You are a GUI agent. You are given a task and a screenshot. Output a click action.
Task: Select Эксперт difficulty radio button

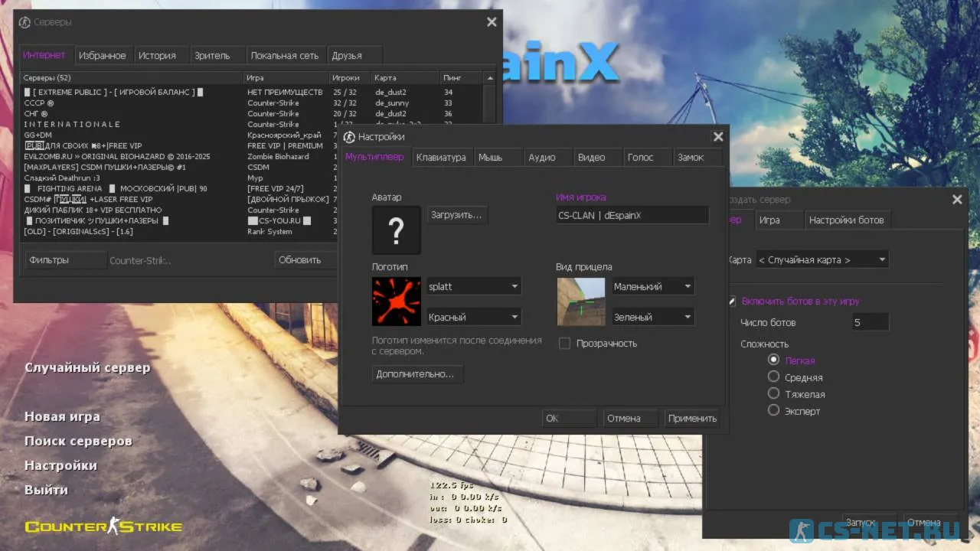[x=773, y=410]
